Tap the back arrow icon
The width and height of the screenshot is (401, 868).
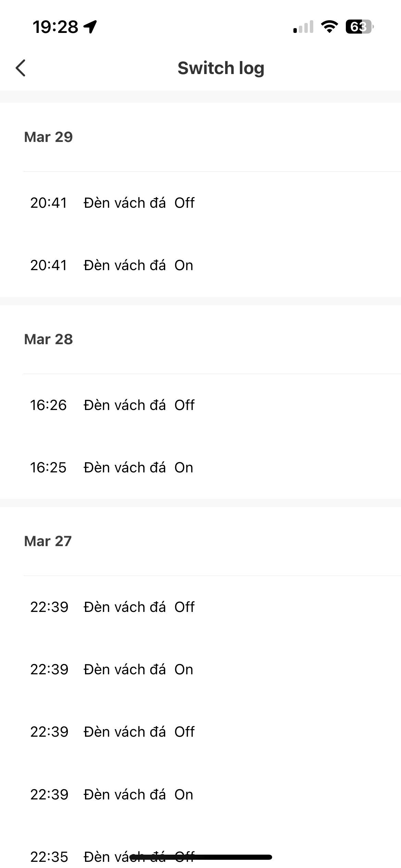point(21,68)
